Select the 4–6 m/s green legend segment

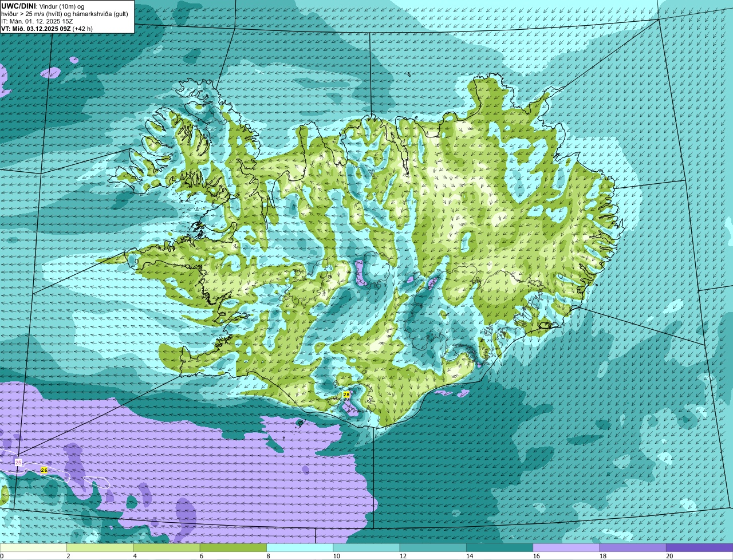pyautogui.click(x=167, y=548)
